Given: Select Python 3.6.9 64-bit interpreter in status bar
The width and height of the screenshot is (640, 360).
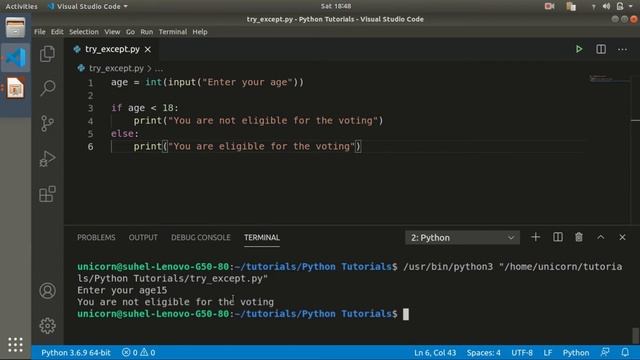Looking at the screenshot, I should click(76, 353).
